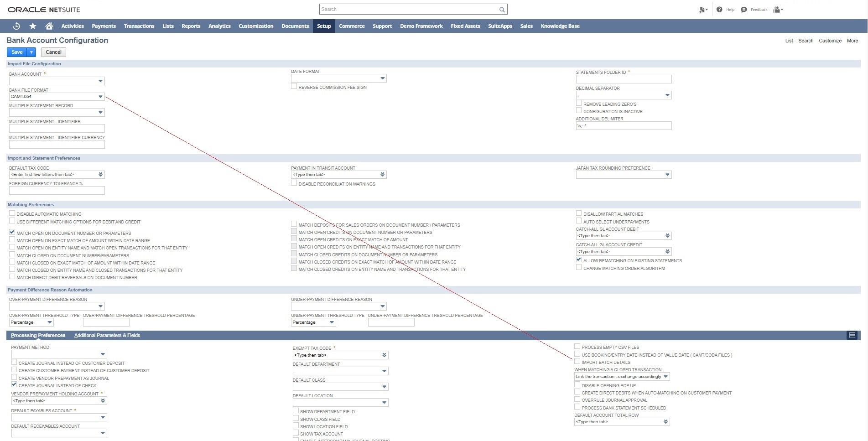This screenshot has width=868, height=441.
Task: Open the Customization menu
Action: [256, 26]
